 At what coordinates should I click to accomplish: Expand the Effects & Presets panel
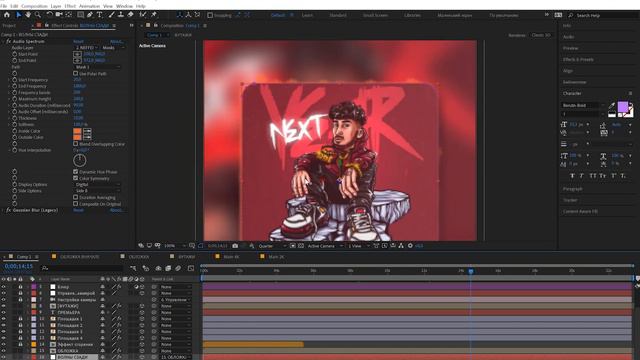click(578, 60)
